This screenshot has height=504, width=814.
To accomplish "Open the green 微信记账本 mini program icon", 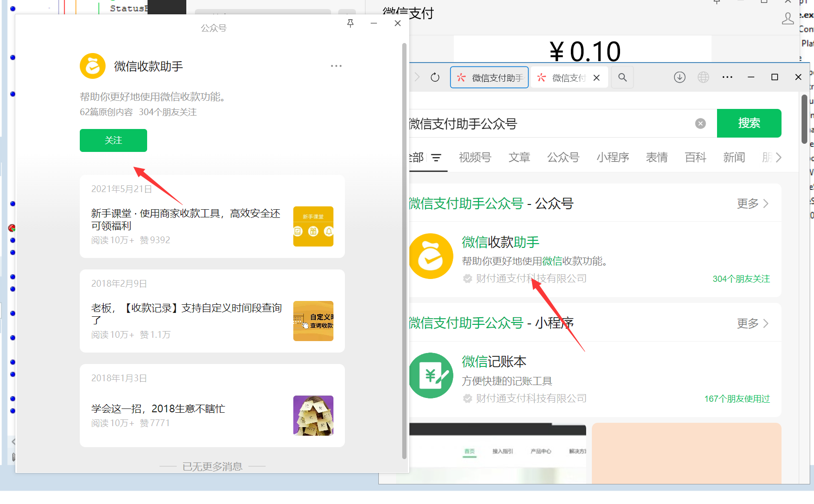I will point(431,375).
